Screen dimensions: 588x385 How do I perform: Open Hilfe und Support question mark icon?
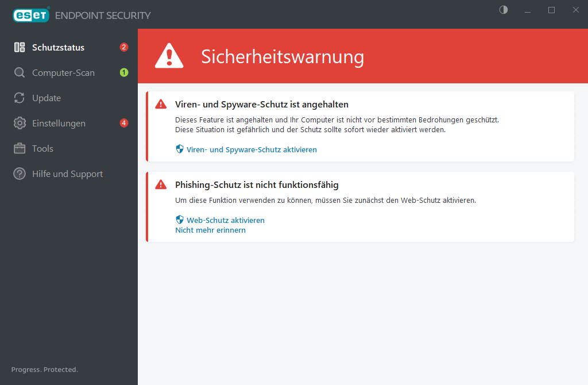click(20, 174)
